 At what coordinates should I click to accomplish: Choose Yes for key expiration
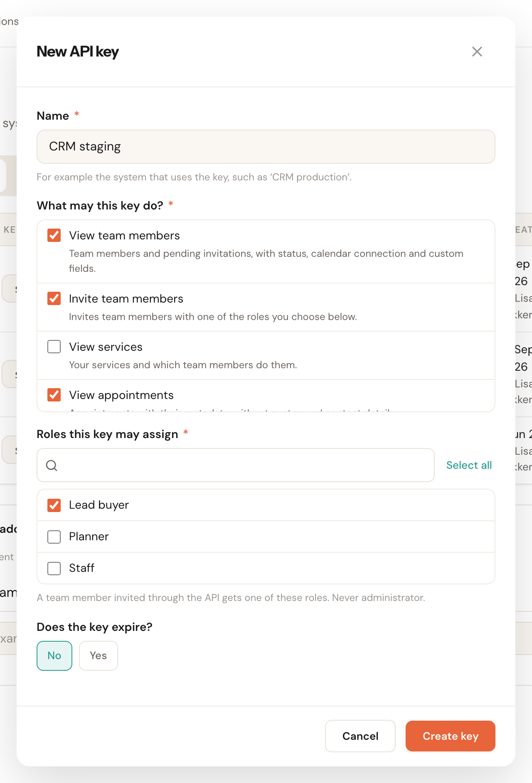coord(99,656)
